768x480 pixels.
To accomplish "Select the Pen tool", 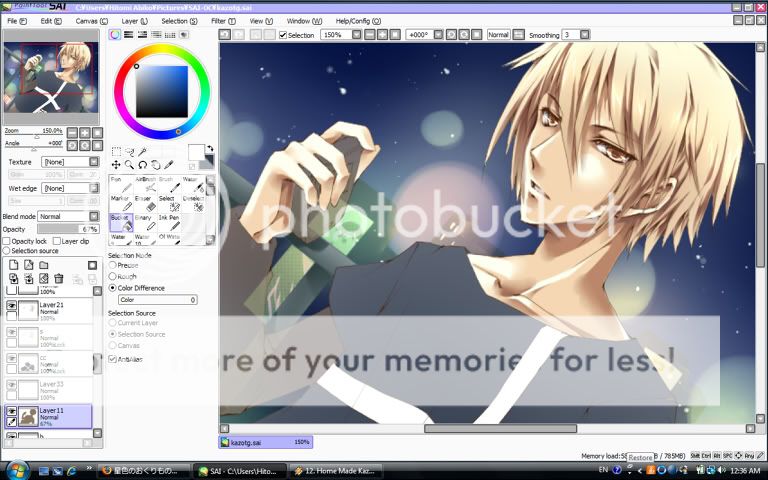I will (120, 185).
